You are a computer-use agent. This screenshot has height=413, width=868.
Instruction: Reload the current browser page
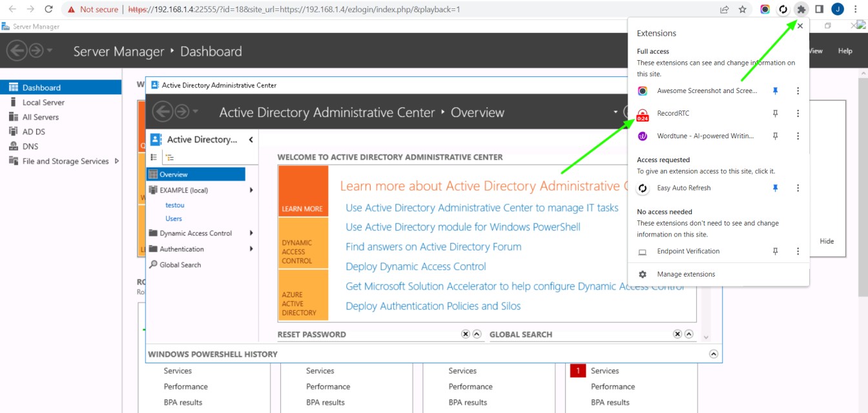click(48, 9)
